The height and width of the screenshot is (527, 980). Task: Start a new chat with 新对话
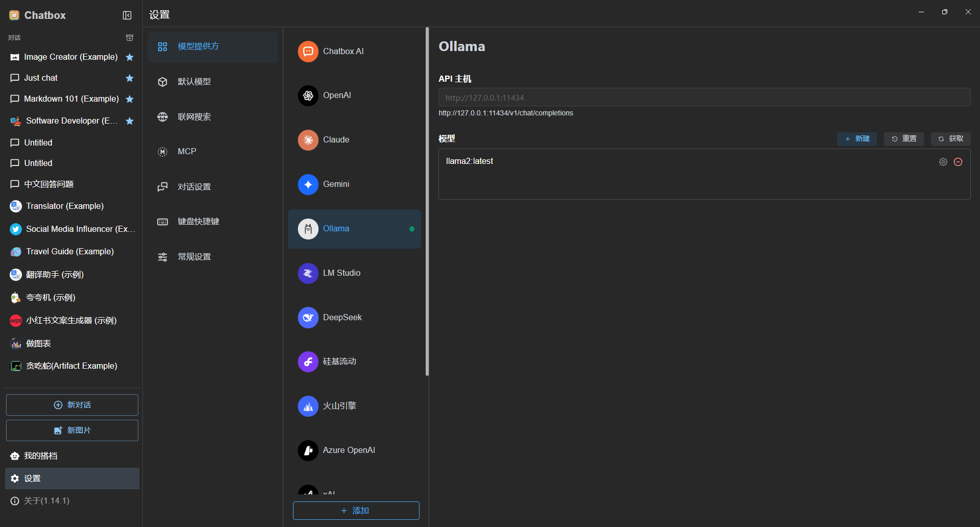coord(72,405)
